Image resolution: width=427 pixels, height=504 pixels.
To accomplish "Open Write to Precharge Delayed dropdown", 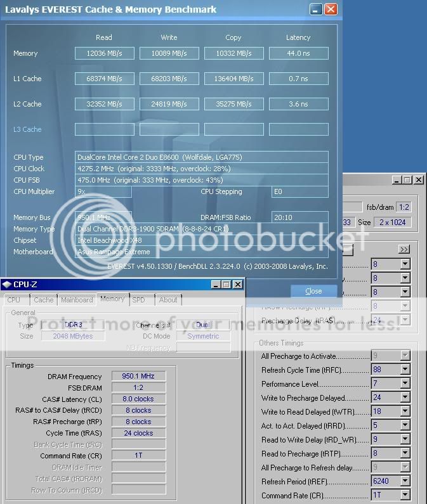I will [x=405, y=397].
